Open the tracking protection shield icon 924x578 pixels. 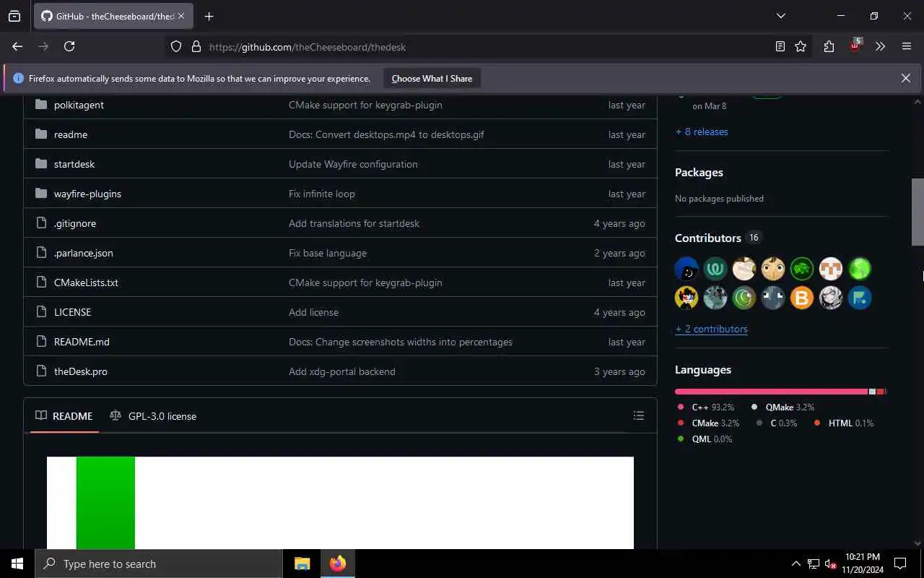tap(176, 46)
